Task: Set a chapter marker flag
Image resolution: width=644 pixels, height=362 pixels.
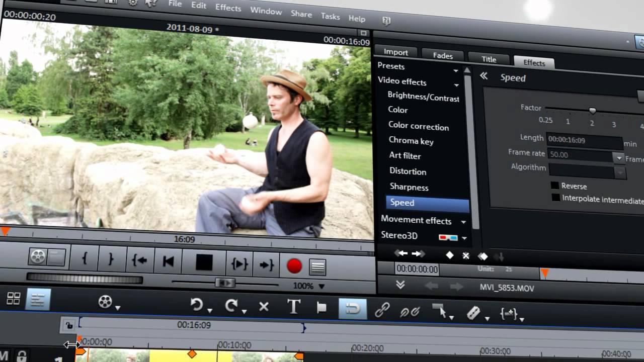Action: 322,308
